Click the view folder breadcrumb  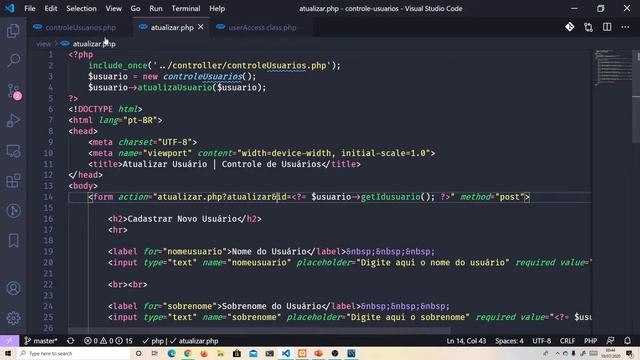[x=43, y=44]
